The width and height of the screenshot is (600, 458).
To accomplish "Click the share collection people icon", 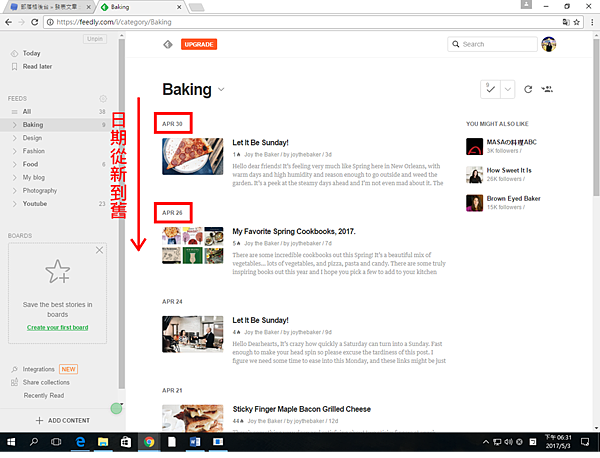I will [x=547, y=89].
